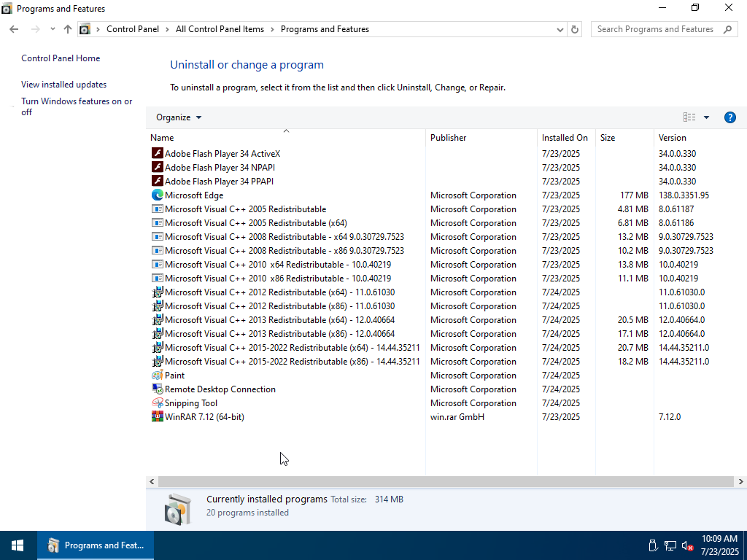Click the WinRAR 7.12 program icon
This screenshot has width=747, height=560.
pyautogui.click(x=157, y=417)
